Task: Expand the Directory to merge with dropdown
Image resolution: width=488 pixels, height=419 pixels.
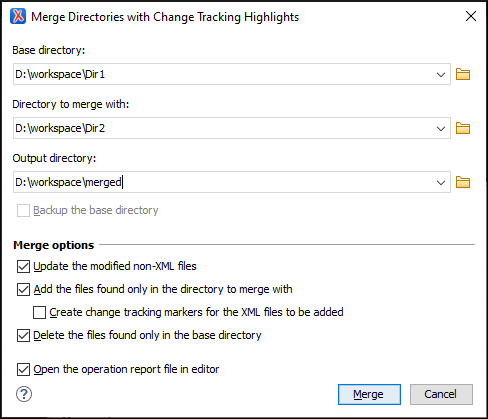Action: point(441,128)
